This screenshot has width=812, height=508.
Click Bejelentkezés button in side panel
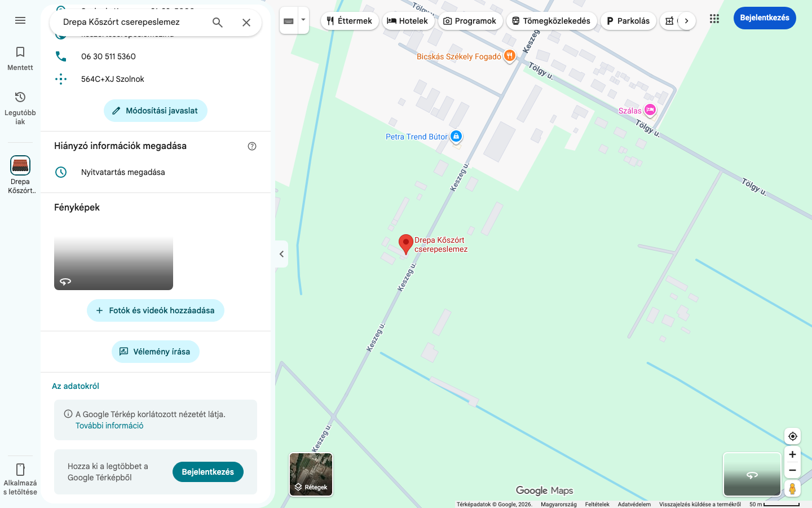[208, 472]
